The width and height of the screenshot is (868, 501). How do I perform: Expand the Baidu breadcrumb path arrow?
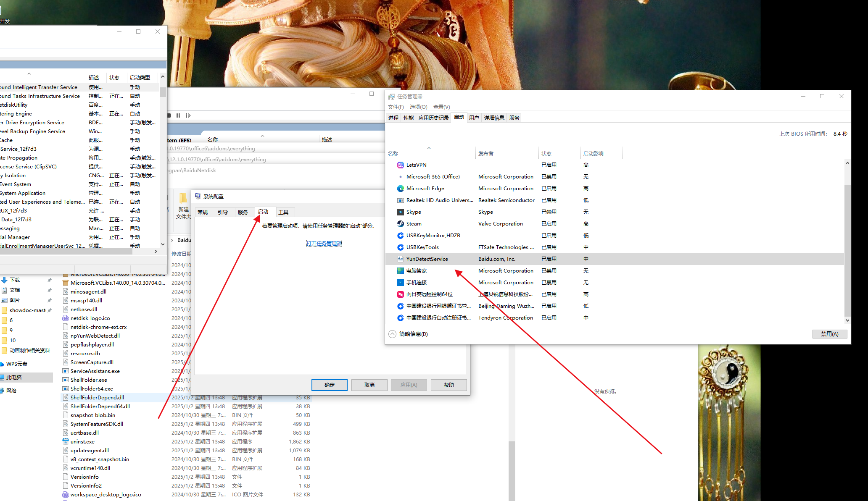click(172, 240)
